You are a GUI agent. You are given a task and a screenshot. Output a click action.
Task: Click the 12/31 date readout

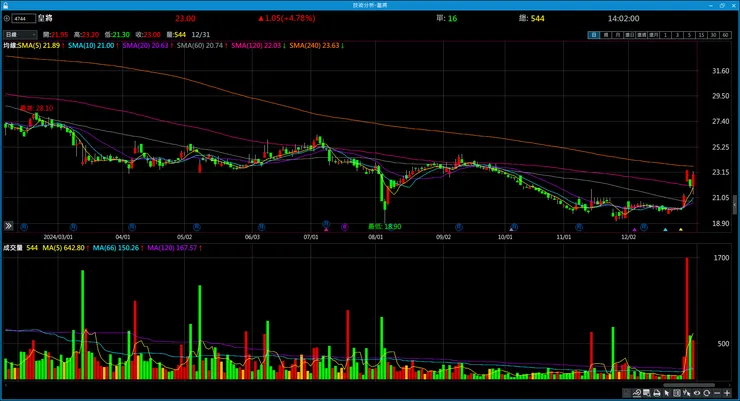click(201, 34)
